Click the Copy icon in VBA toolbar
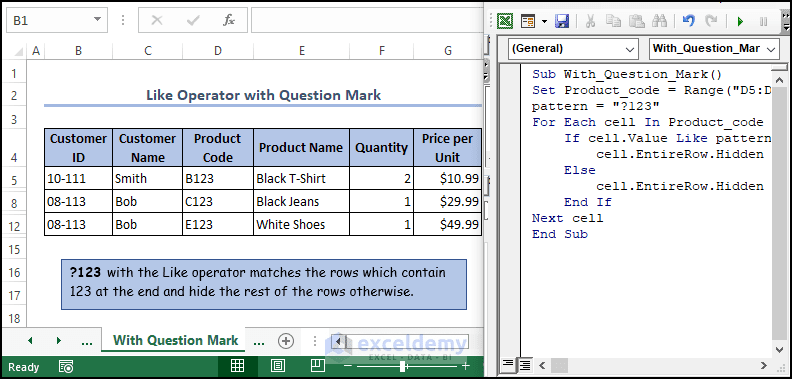 (613, 21)
